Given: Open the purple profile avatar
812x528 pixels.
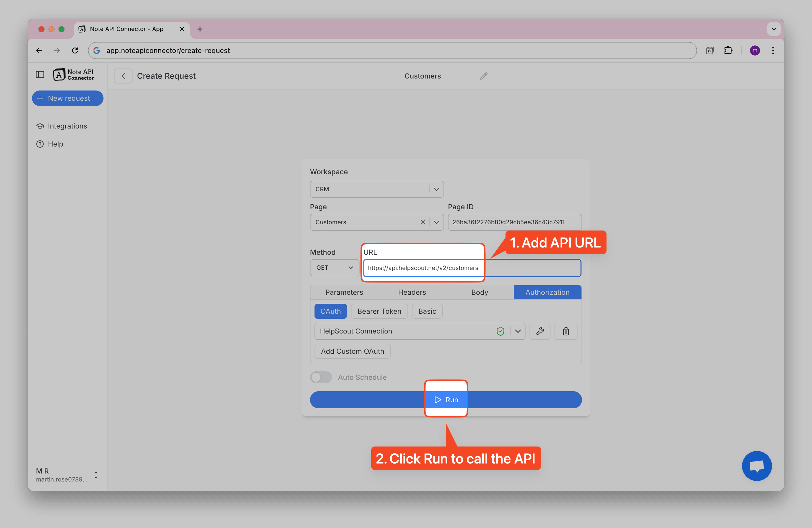Looking at the screenshot, I should tap(755, 50).
